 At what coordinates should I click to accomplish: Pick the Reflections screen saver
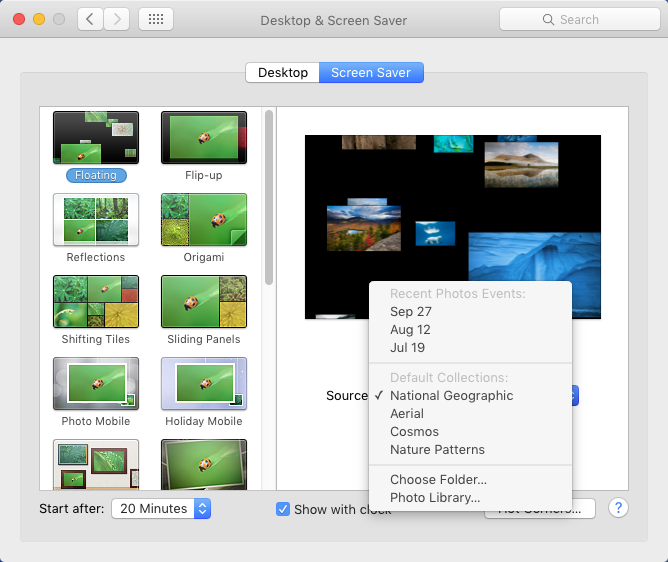tap(96, 220)
